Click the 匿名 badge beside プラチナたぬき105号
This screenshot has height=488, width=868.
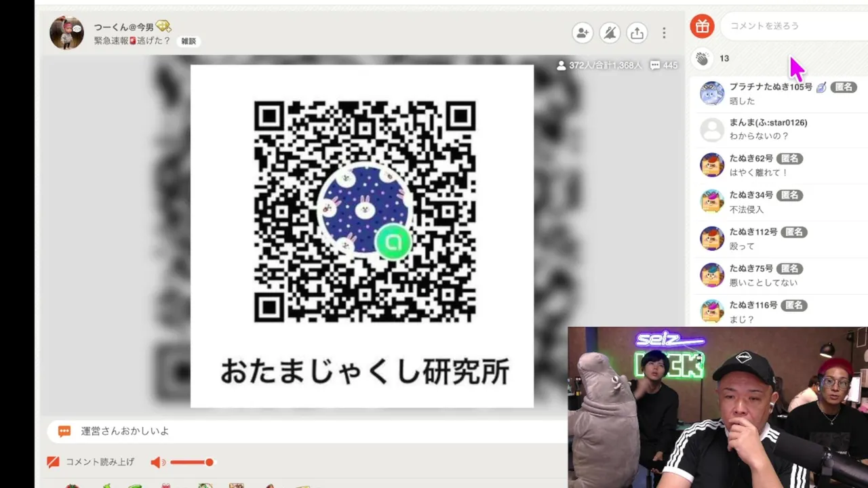pyautogui.click(x=844, y=87)
